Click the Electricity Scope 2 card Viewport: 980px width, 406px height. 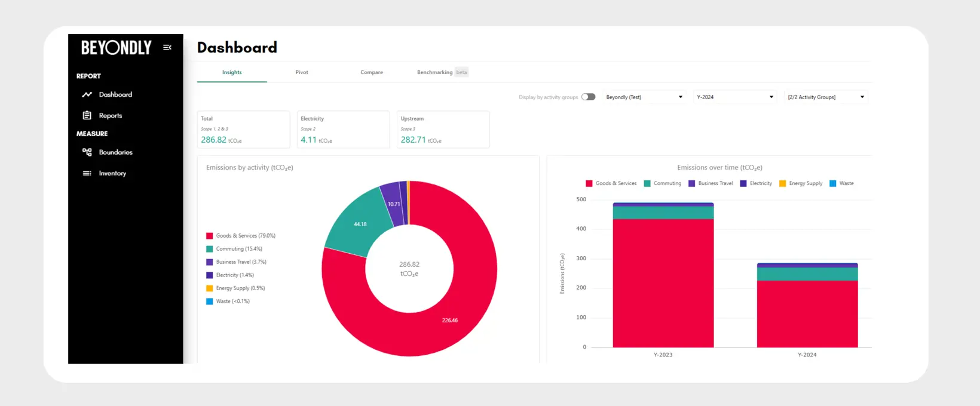point(344,130)
